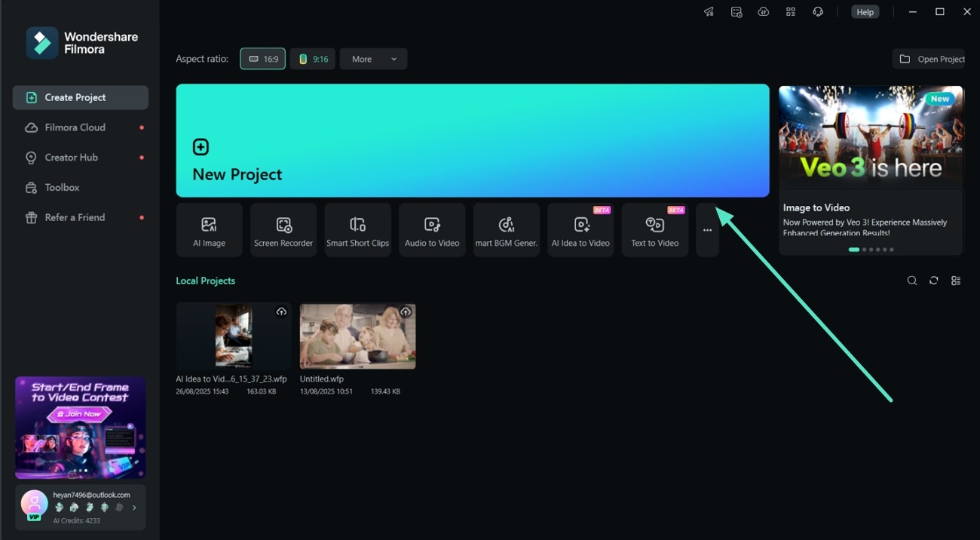Switch local projects to list view
The height and width of the screenshot is (540, 980).
pos(956,281)
